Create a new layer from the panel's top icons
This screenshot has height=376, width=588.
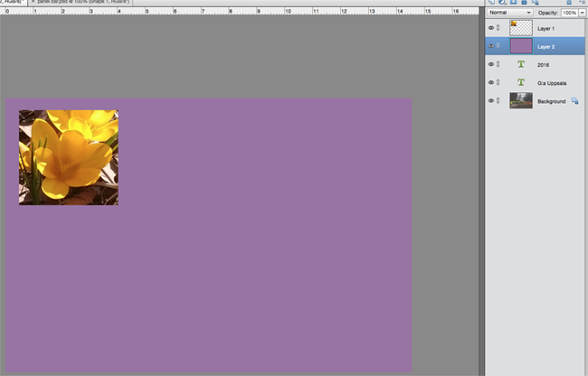click(491, 2)
